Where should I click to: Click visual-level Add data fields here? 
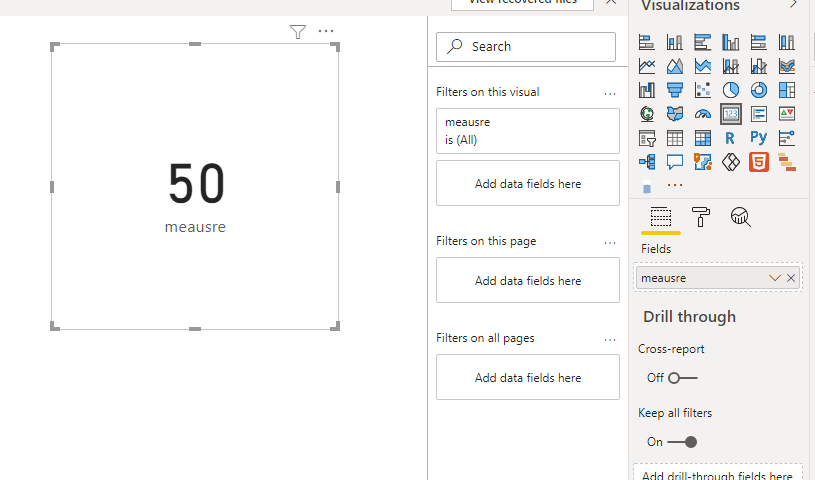coord(528,184)
